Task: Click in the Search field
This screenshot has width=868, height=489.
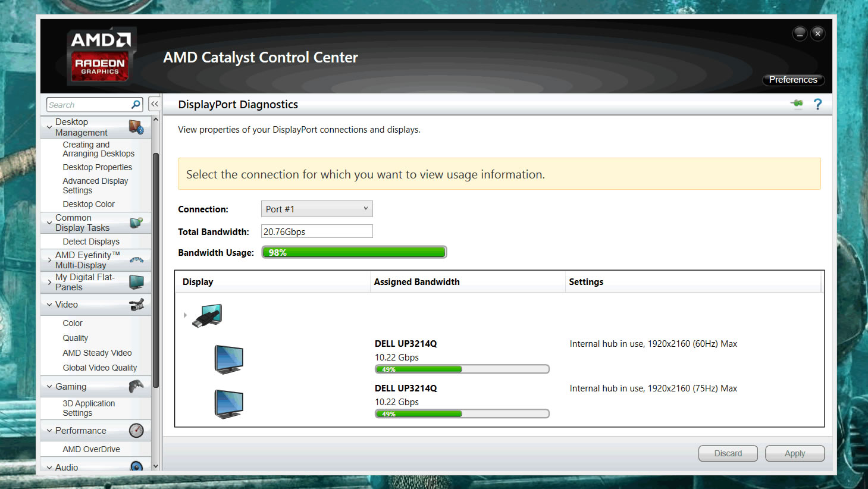Action: [88, 105]
